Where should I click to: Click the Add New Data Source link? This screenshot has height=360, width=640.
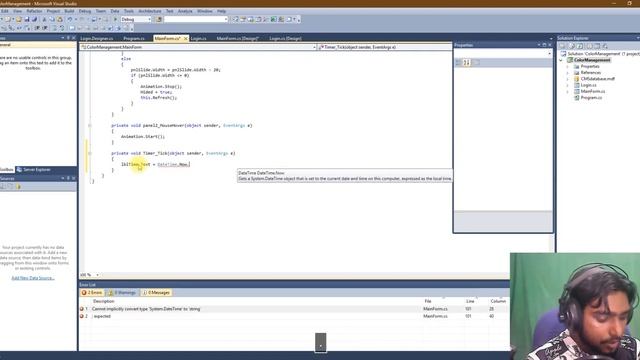click(x=33, y=278)
